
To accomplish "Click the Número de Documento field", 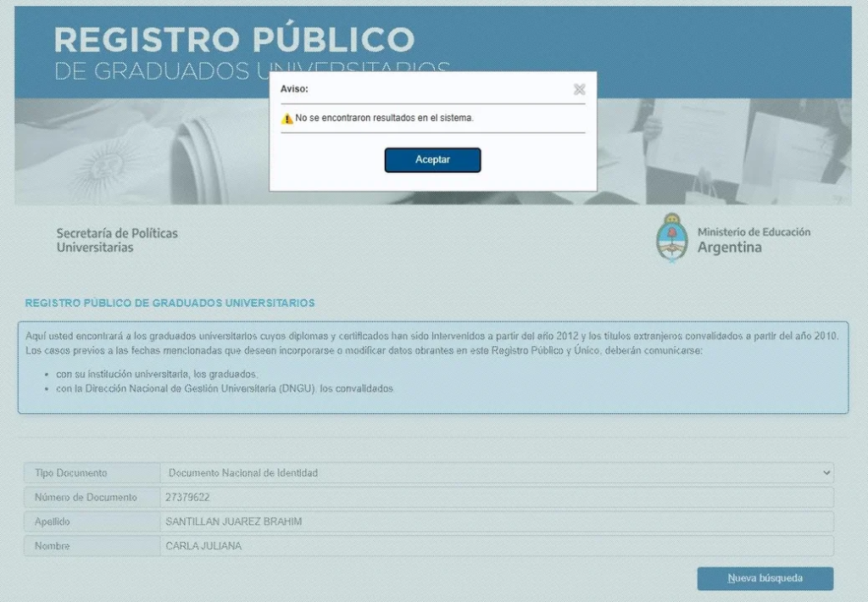I will [x=496, y=498].
